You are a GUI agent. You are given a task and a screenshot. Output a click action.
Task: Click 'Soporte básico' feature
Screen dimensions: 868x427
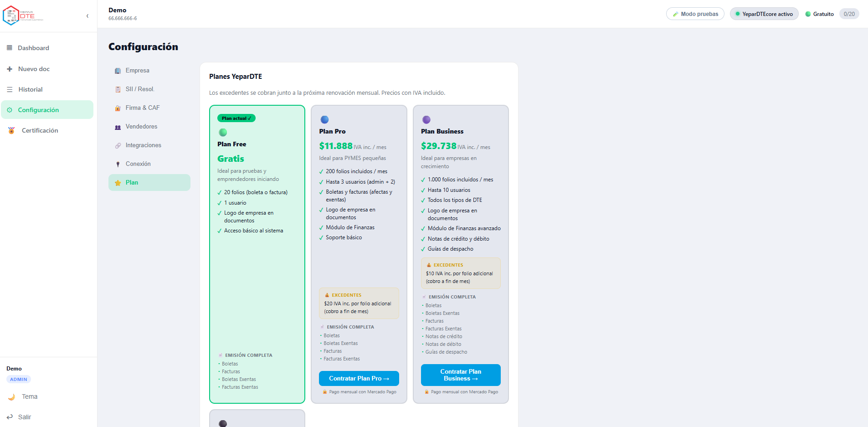344,237
